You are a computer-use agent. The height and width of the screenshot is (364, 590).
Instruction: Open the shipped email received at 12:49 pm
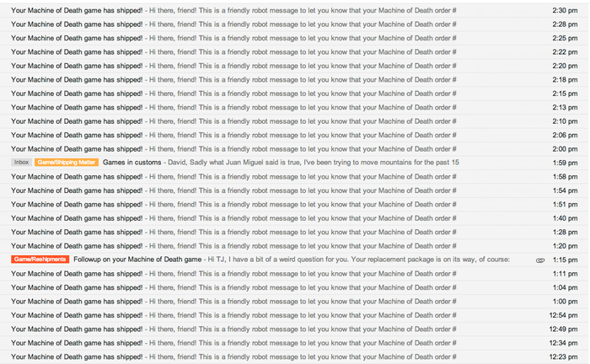click(294, 329)
